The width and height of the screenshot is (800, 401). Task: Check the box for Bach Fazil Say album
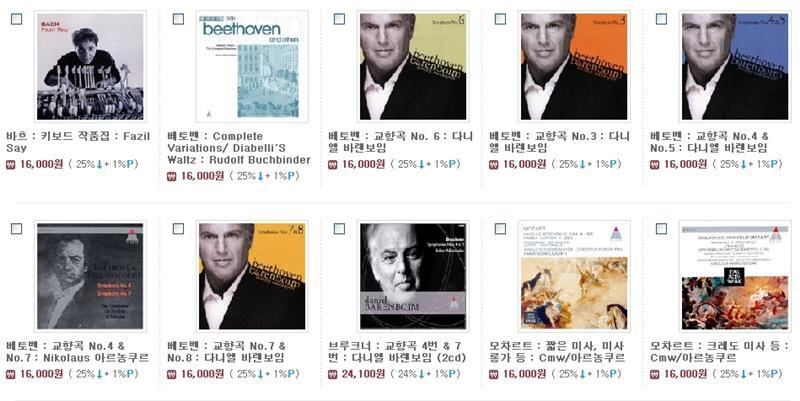tap(17, 19)
